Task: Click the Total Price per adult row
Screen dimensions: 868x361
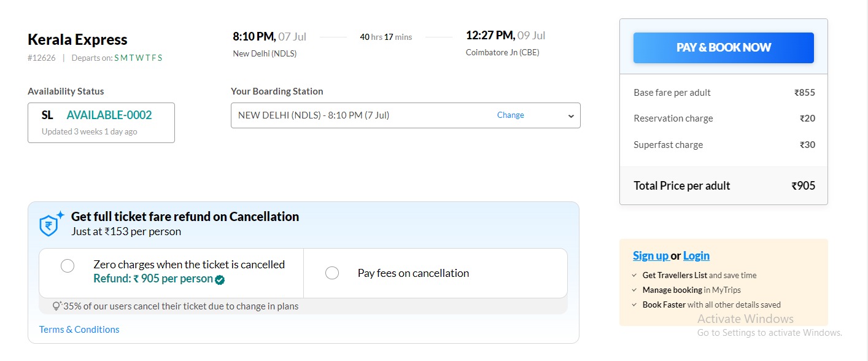Action: coord(724,185)
